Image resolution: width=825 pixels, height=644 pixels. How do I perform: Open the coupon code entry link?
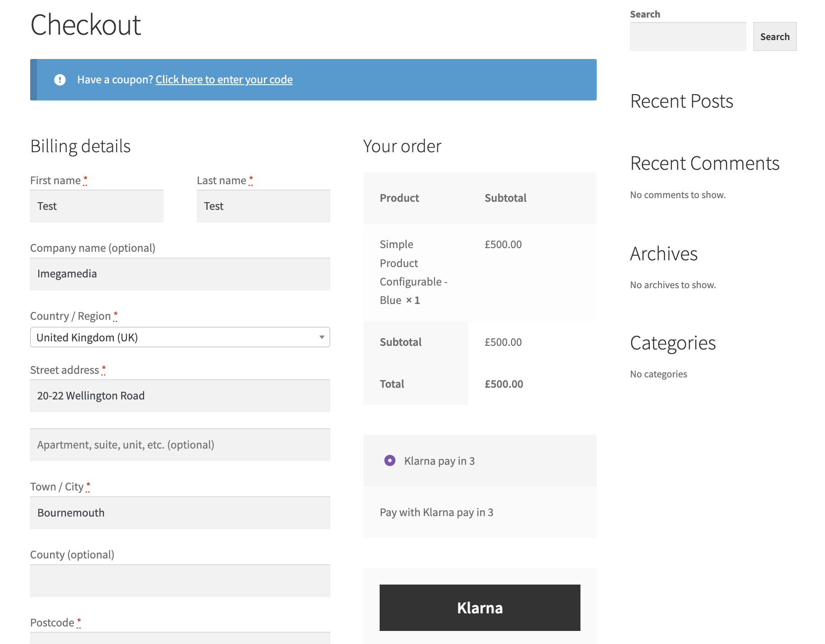click(x=224, y=80)
